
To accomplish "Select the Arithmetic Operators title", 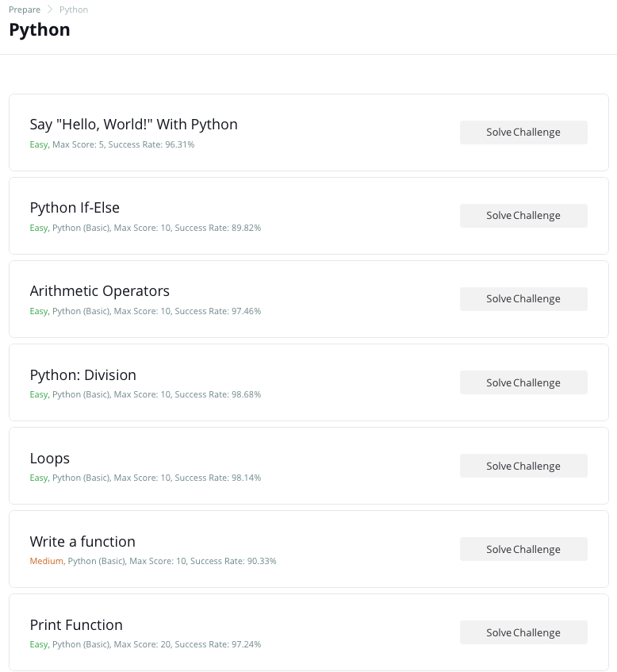I will tap(99, 291).
